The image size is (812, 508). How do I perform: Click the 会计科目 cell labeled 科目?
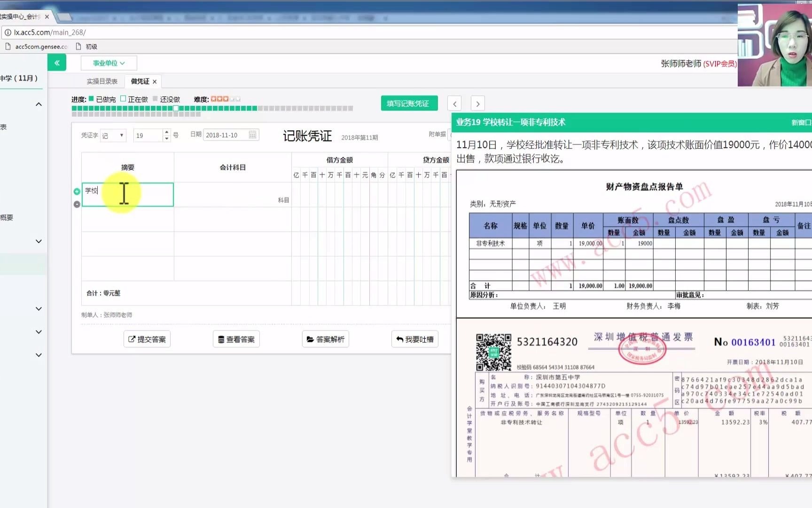pyautogui.click(x=233, y=195)
